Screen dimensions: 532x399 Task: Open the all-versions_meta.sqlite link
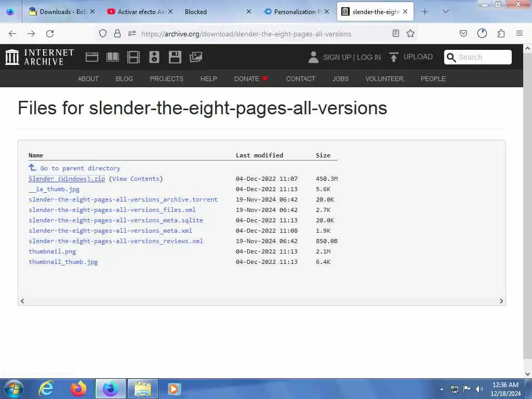pos(116,220)
